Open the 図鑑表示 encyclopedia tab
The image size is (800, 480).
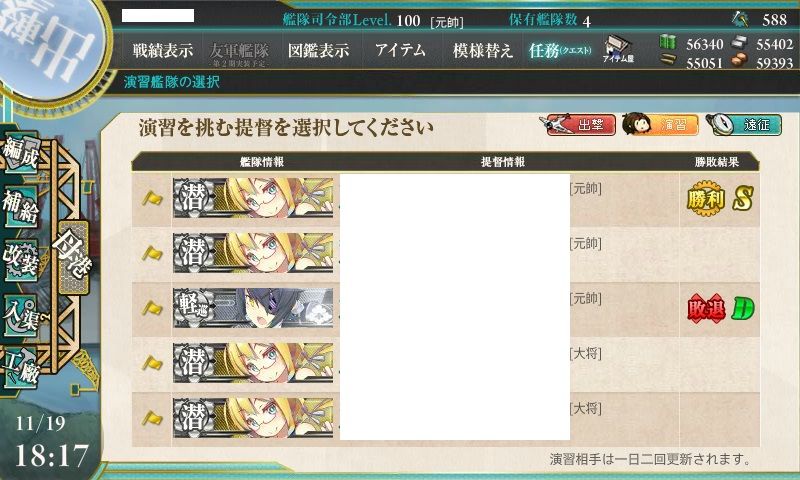point(318,50)
